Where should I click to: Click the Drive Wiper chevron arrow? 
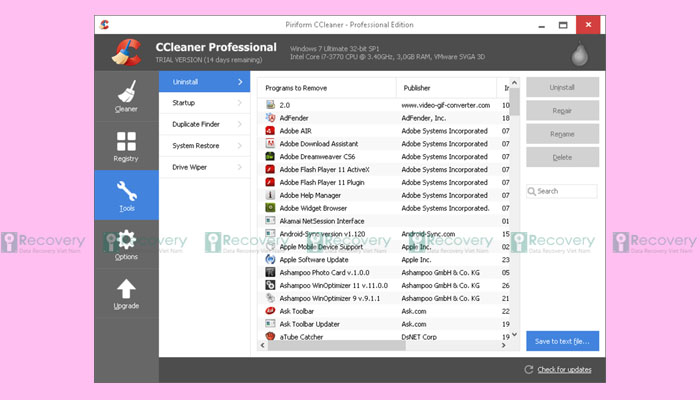[240, 167]
